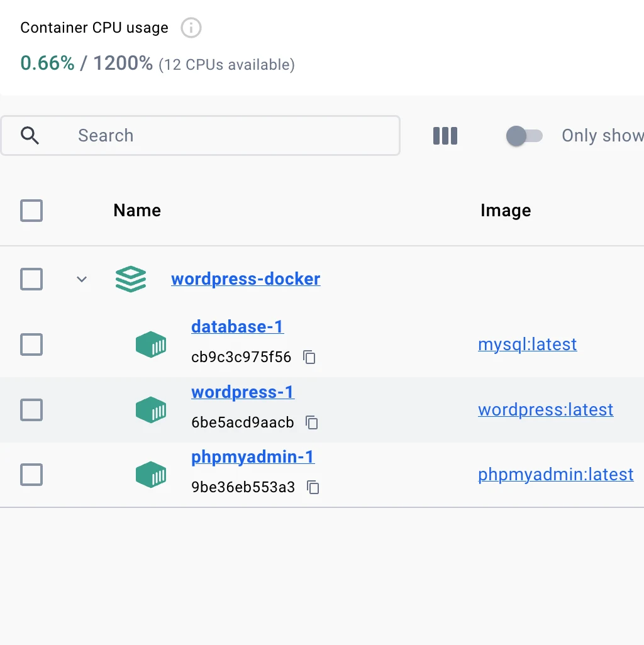644x645 pixels.
Task: Open the wordpress-docker stack link
Action: (x=246, y=279)
